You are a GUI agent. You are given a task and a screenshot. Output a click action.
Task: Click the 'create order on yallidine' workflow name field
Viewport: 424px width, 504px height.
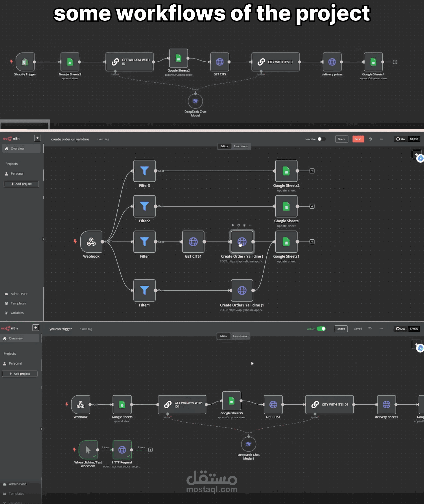click(70, 139)
